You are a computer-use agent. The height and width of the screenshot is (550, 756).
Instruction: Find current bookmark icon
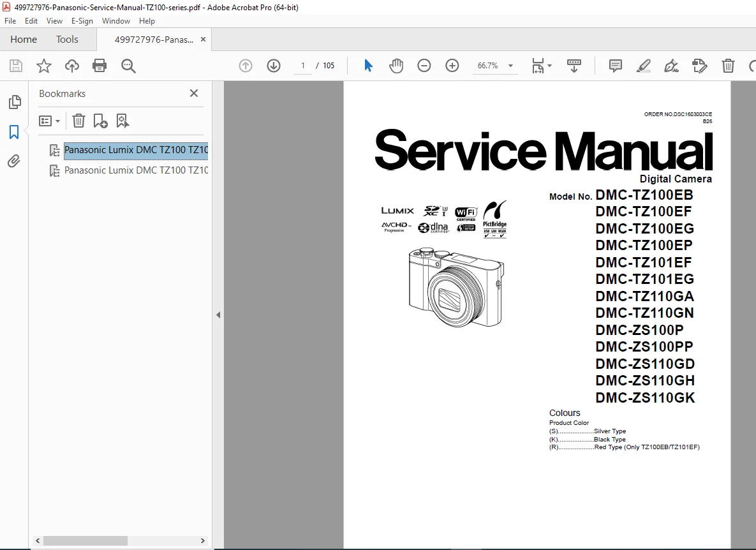click(122, 121)
